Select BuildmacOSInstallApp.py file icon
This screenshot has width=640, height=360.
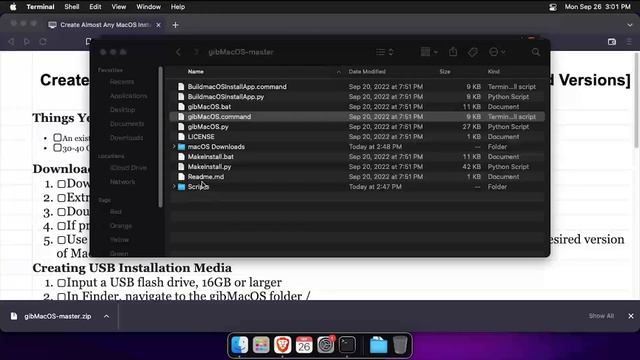click(181, 97)
